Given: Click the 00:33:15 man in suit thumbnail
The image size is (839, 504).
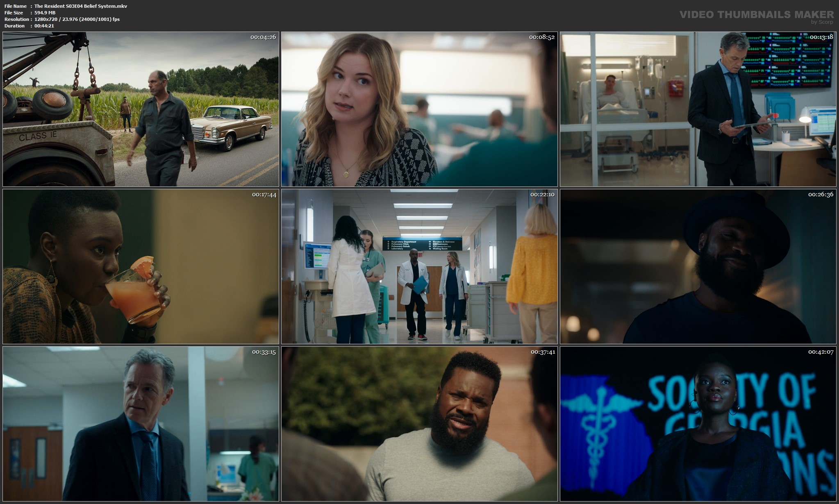Looking at the screenshot, I should point(141,424).
